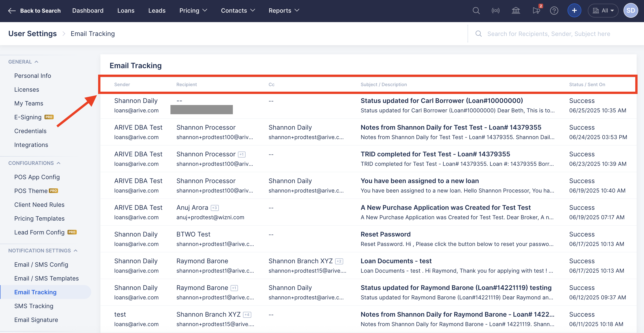Viewport: 644px width, 333px height.
Task: Click the blue plus create button
Action: 574,11
